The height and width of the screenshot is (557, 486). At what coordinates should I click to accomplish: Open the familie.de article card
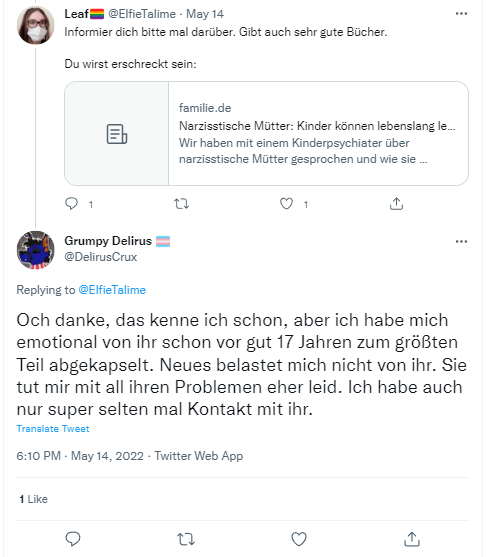coord(266,134)
